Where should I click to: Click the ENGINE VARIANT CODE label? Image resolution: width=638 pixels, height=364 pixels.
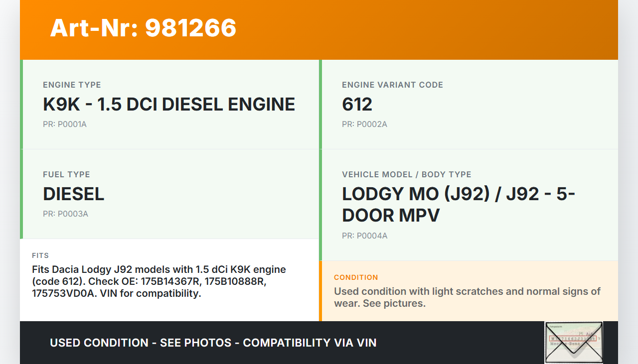pos(392,85)
